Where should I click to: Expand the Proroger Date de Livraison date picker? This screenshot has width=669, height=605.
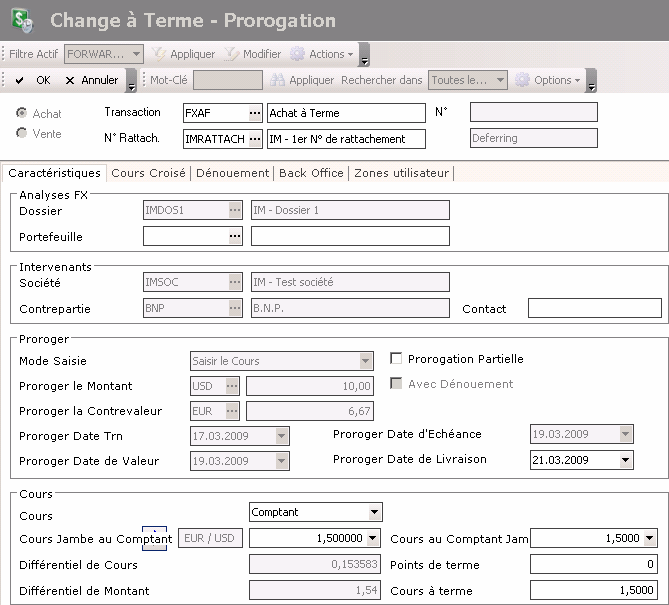(x=625, y=460)
